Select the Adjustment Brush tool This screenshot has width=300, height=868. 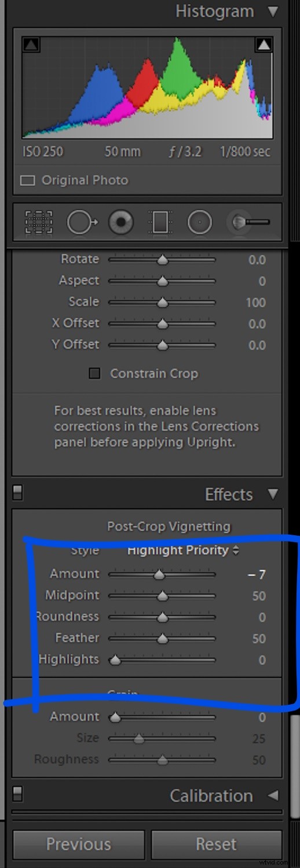click(250, 222)
